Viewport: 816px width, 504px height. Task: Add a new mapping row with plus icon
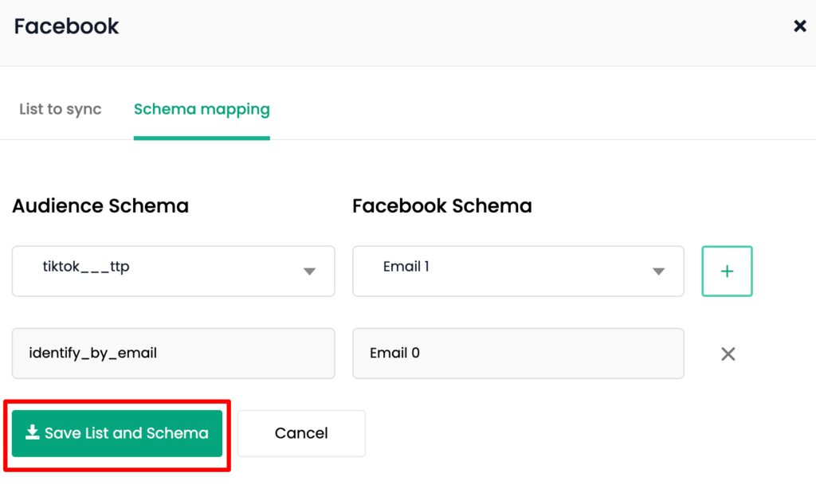tap(727, 271)
